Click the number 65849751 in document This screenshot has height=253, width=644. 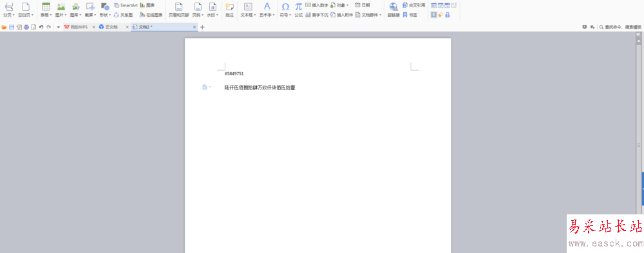click(x=234, y=73)
